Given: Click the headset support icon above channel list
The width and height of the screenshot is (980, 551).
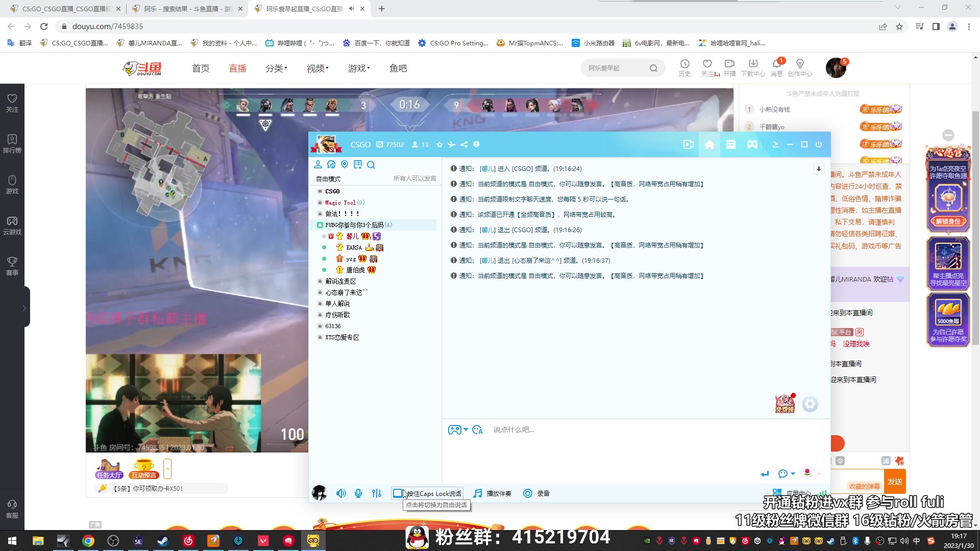Looking at the screenshot, I should pyautogui.click(x=331, y=164).
